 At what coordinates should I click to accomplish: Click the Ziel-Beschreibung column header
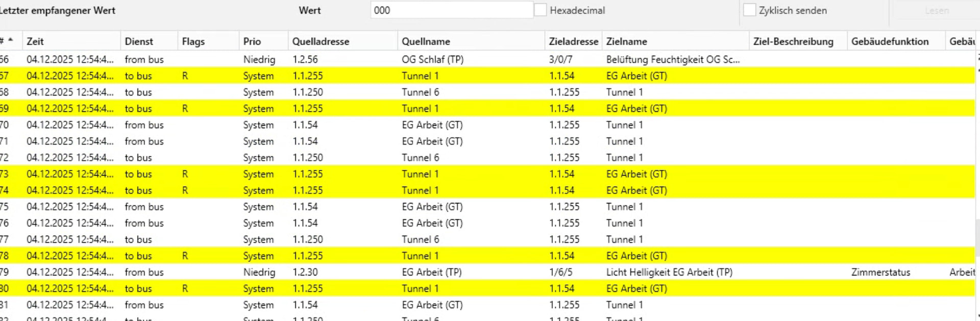pyautogui.click(x=793, y=41)
